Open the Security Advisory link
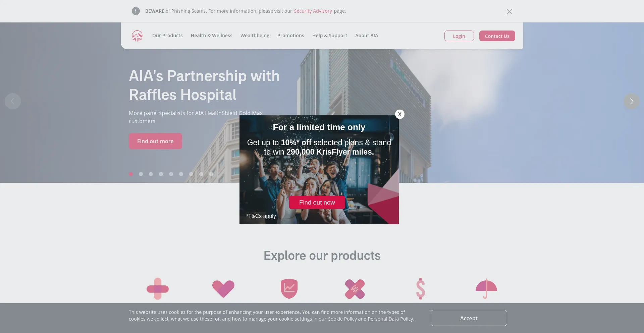644x333 pixels. point(313,11)
